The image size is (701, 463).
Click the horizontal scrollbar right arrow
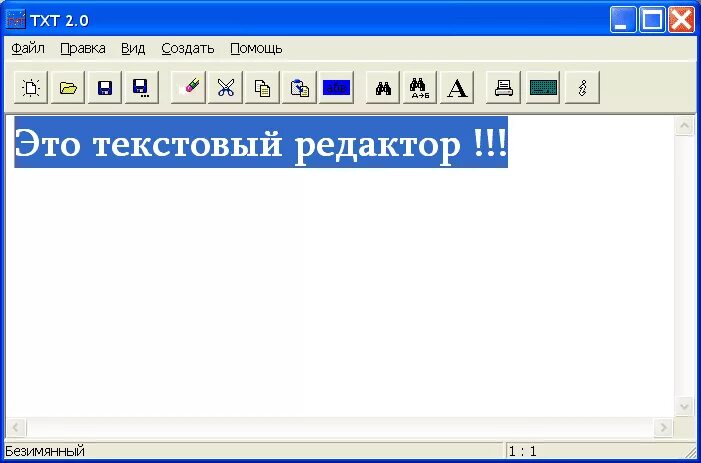(663, 428)
